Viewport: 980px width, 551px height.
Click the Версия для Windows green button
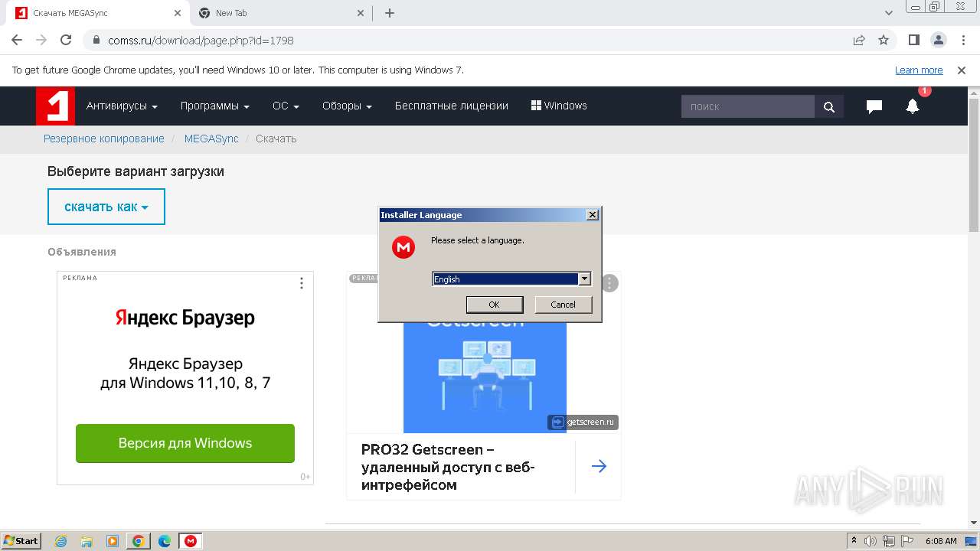[x=185, y=443]
